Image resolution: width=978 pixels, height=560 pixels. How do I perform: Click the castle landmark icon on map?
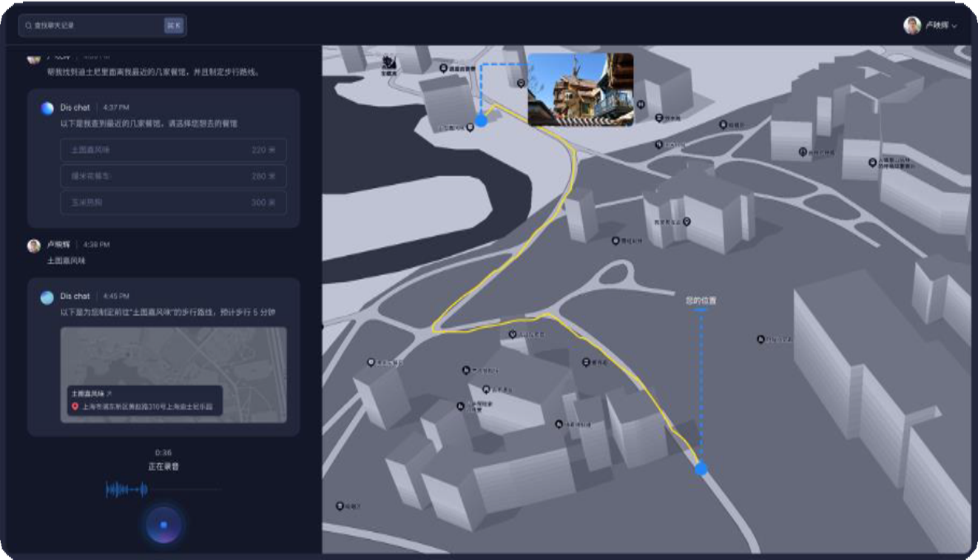click(x=389, y=64)
